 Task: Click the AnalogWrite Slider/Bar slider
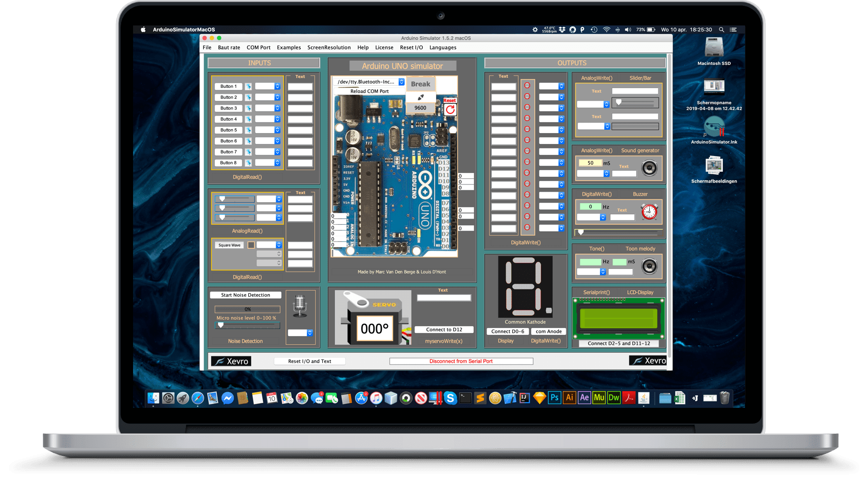619,102
